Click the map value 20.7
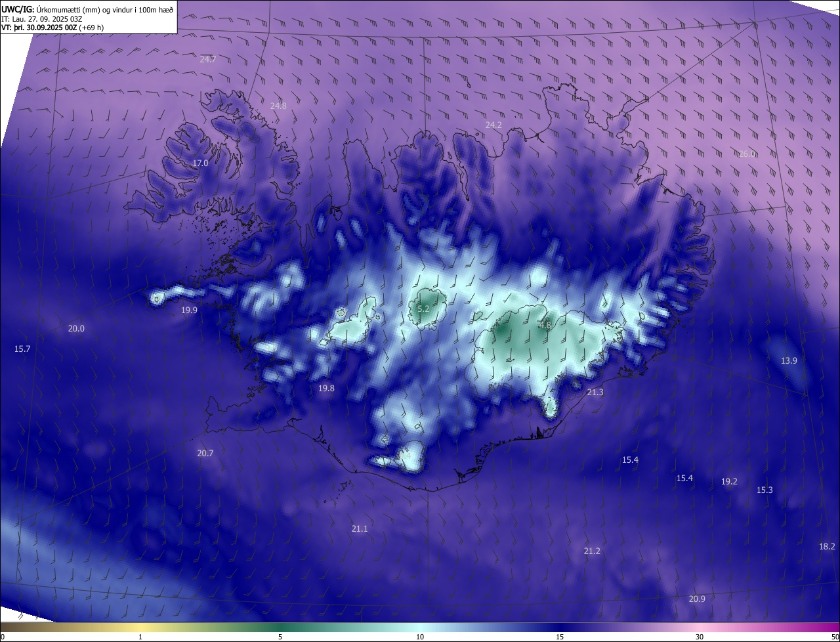 point(205,453)
